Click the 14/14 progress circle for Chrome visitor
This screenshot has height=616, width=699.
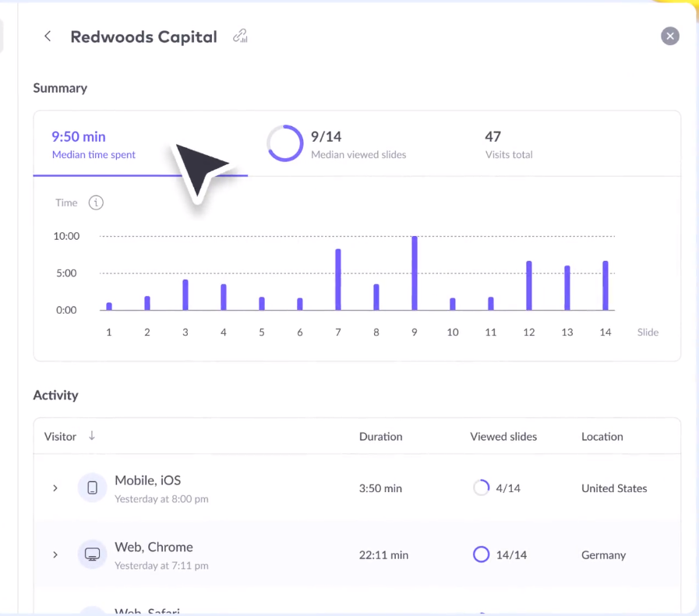pyautogui.click(x=481, y=555)
